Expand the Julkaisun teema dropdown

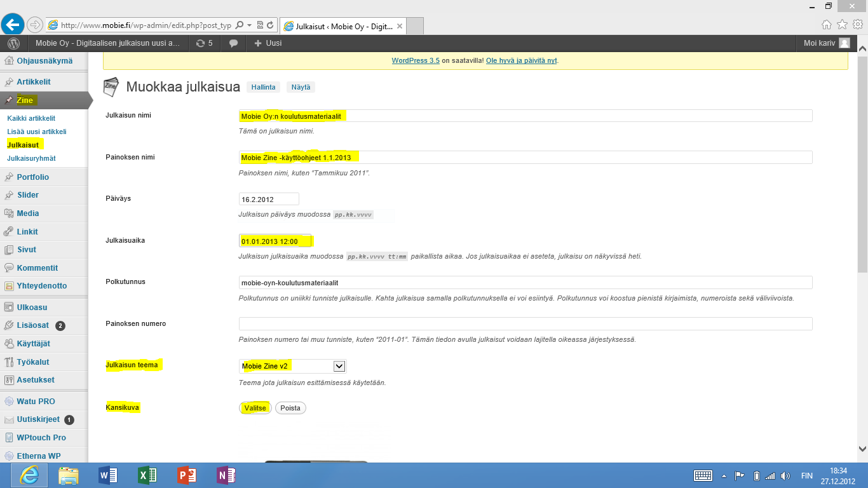point(339,366)
